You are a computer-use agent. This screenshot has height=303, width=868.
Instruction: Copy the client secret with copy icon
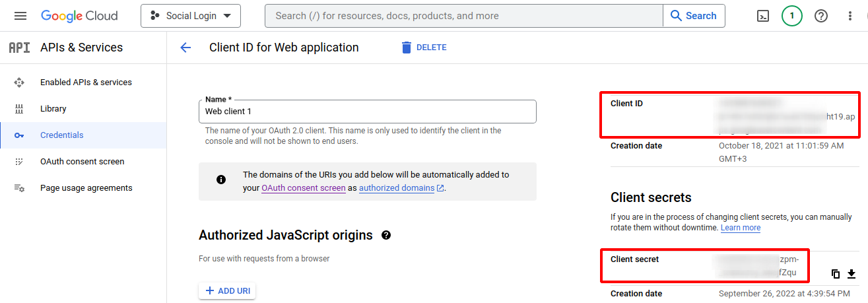coord(836,274)
